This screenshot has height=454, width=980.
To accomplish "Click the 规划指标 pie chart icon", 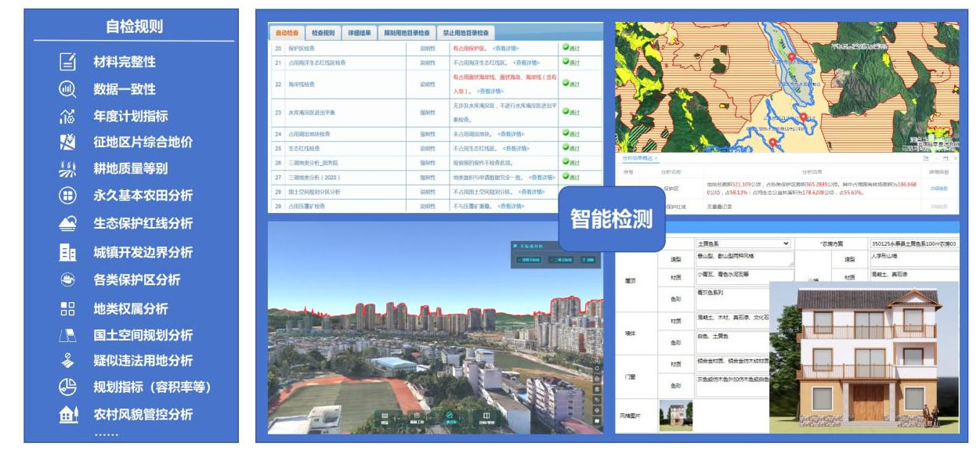I will pos(68,387).
